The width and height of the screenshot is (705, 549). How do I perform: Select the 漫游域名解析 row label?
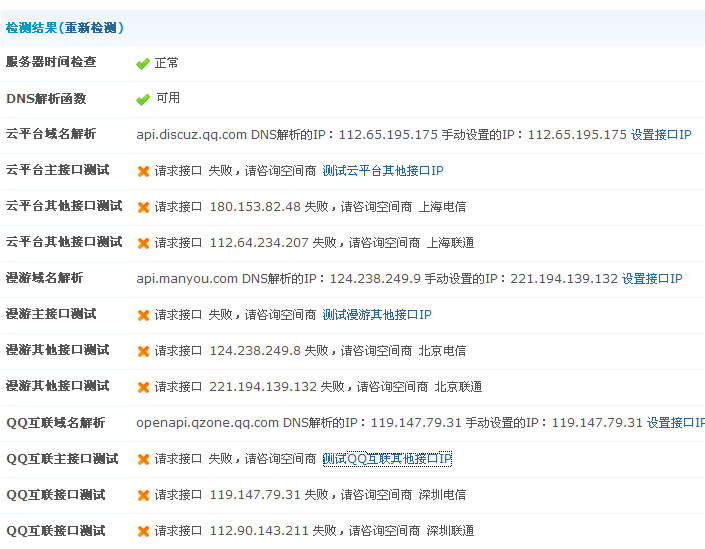pos(44,278)
